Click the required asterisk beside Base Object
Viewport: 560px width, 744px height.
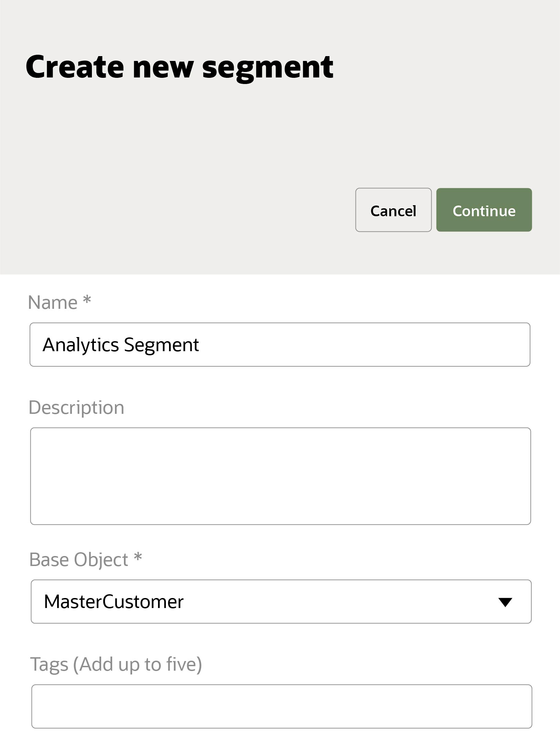[138, 557]
